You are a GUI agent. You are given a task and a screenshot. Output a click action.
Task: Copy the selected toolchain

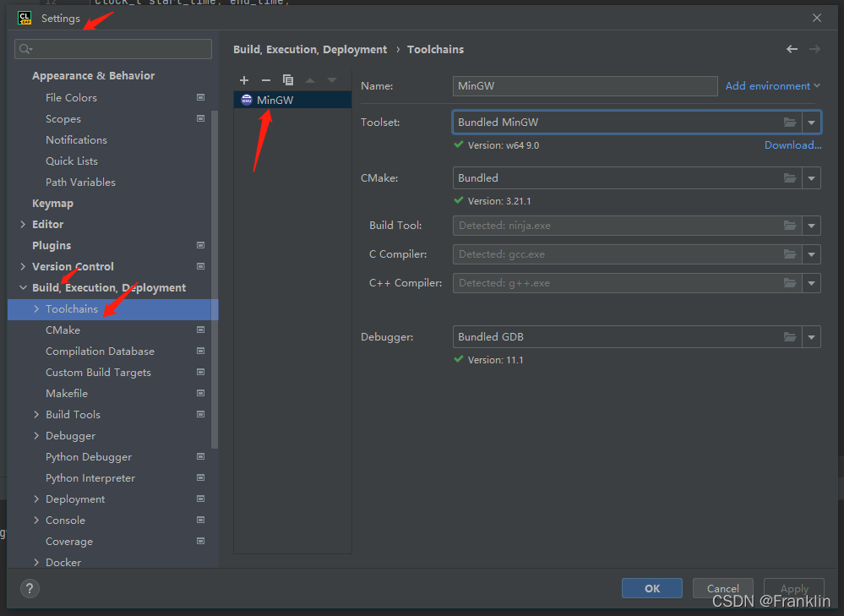[x=288, y=80]
